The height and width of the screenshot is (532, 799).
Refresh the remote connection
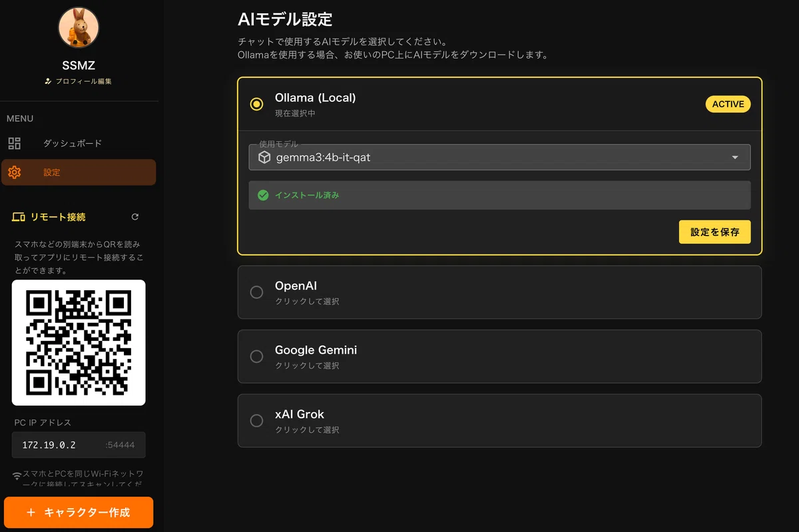click(x=135, y=217)
